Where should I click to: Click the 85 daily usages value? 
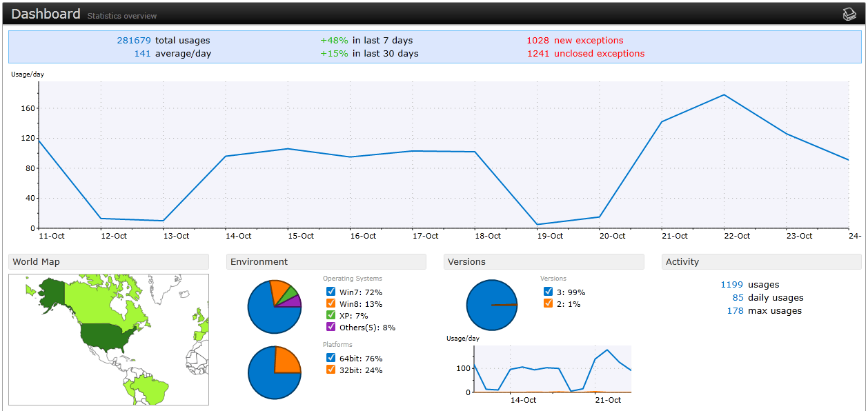[x=738, y=297]
